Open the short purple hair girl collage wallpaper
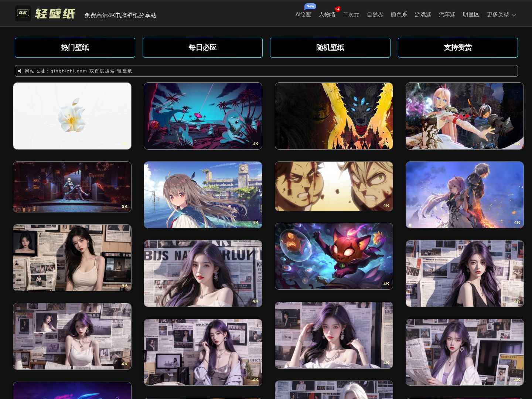Screen dimensions: 532x399 (x=72, y=336)
